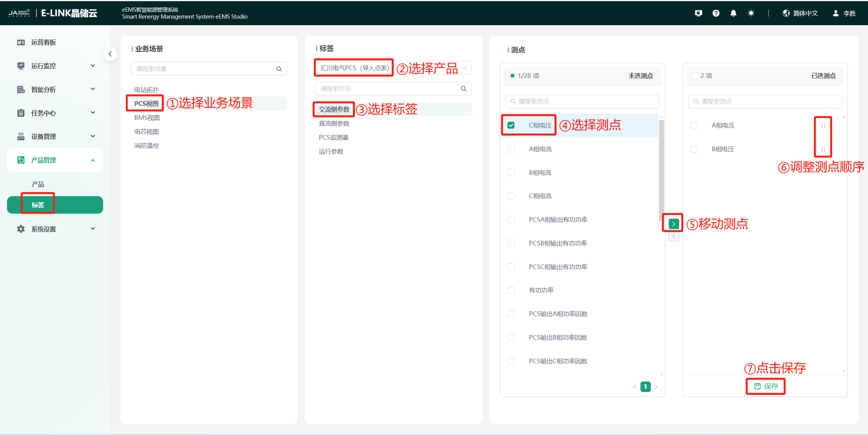Image resolution: width=868 pixels, height=435 pixels.
Task: Select the BMS视图 business scene
Action: click(x=147, y=117)
